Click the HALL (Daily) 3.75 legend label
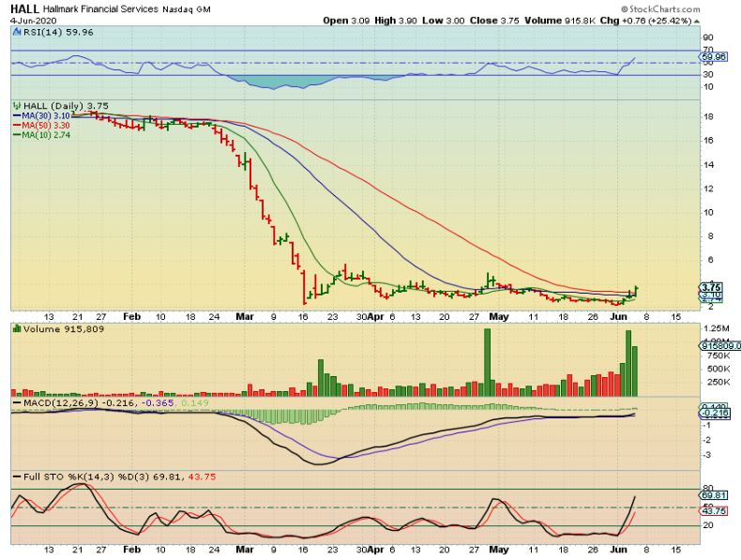The image size is (741, 560). (66, 106)
